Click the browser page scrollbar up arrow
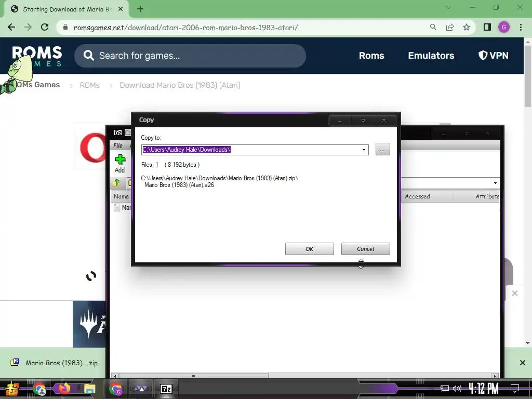This screenshot has width=532, height=399. coord(528,42)
